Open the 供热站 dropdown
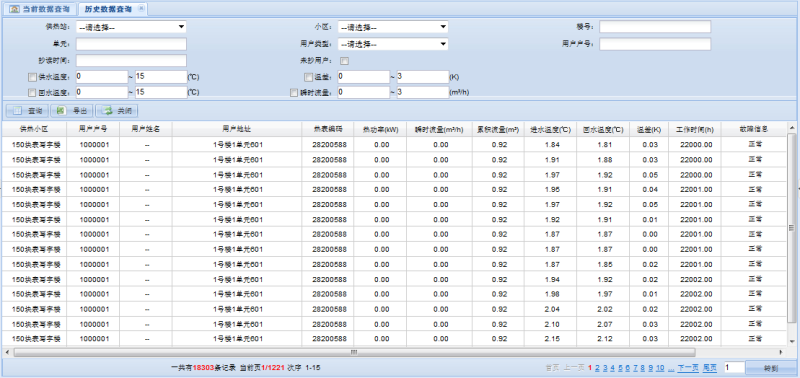This screenshot has width=800, height=378. 131,27
